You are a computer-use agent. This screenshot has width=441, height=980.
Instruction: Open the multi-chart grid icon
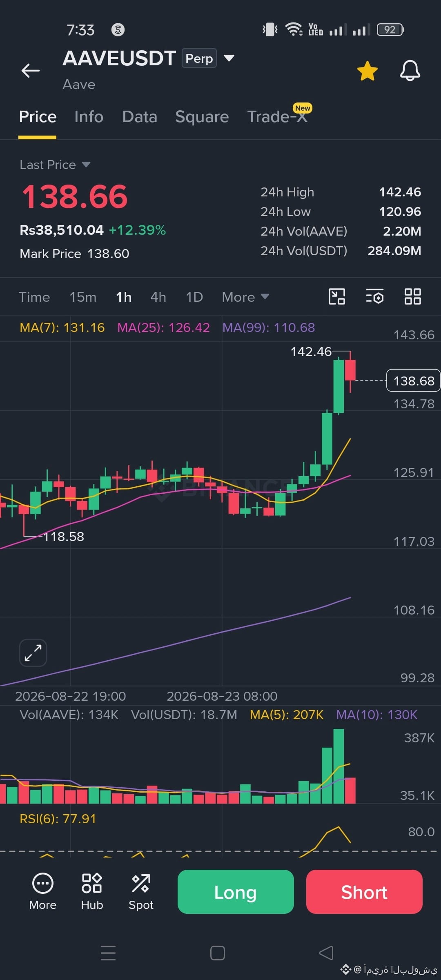(x=412, y=296)
